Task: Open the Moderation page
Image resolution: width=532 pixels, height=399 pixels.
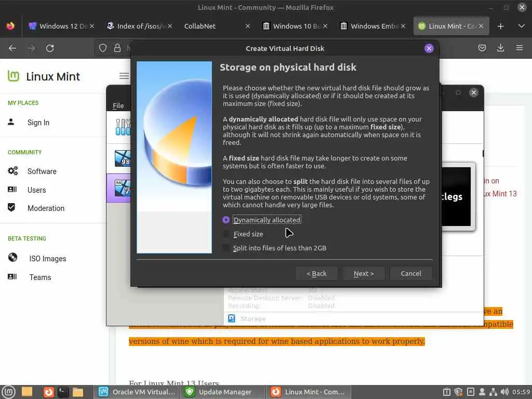Action: [46, 208]
